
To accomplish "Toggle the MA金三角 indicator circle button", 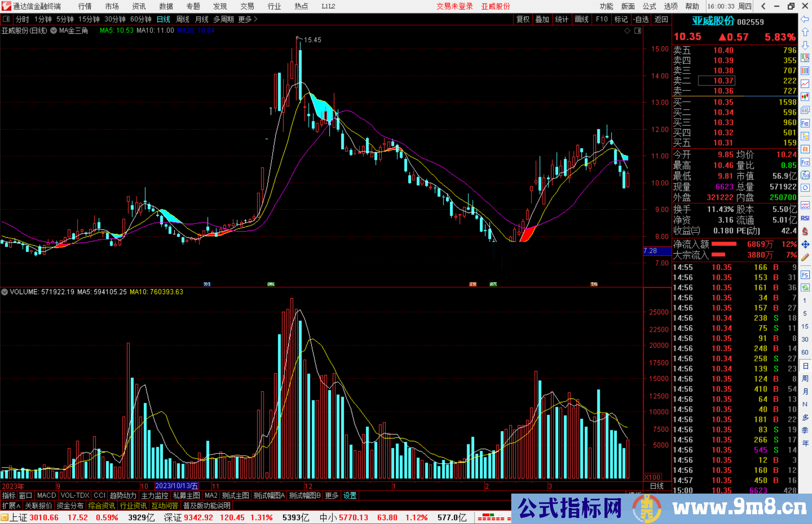I will pos(54,31).
